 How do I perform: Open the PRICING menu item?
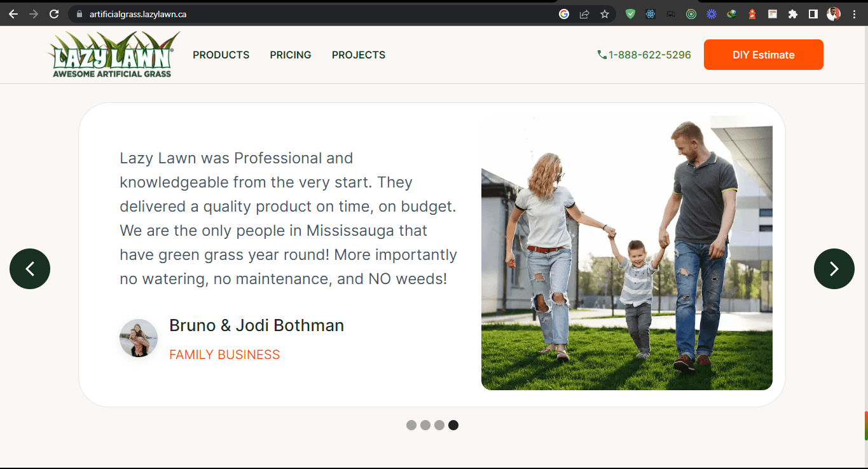click(291, 55)
